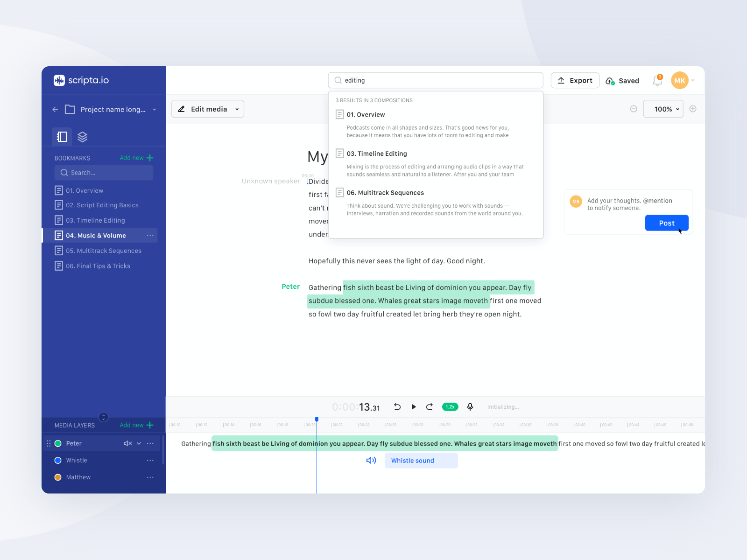Open search result 03. Timeline Editing

click(435, 163)
